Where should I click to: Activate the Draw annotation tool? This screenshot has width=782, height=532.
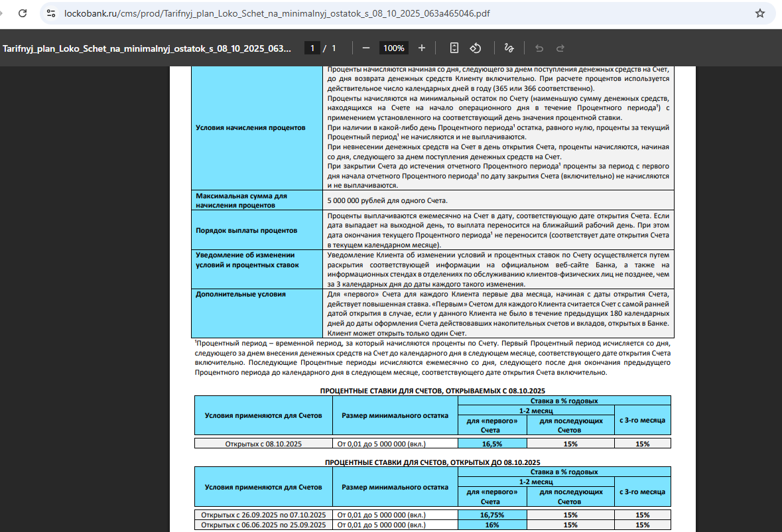tap(509, 48)
